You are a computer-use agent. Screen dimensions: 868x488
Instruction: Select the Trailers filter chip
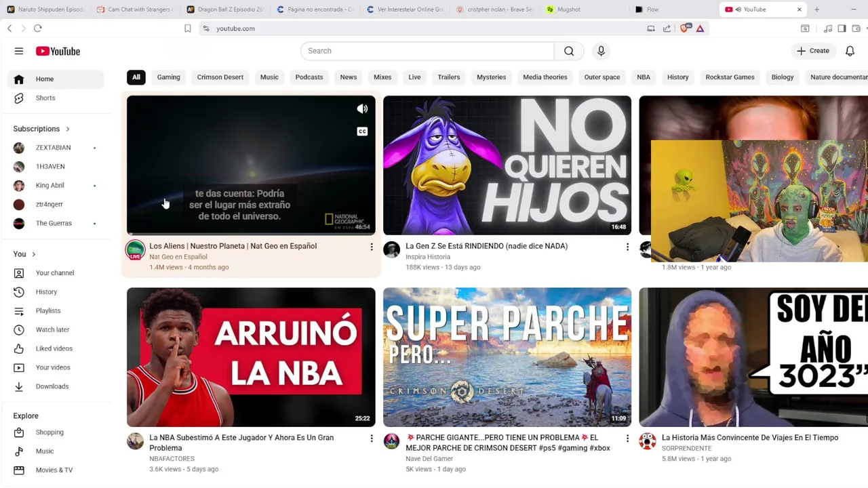click(x=449, y=77)
